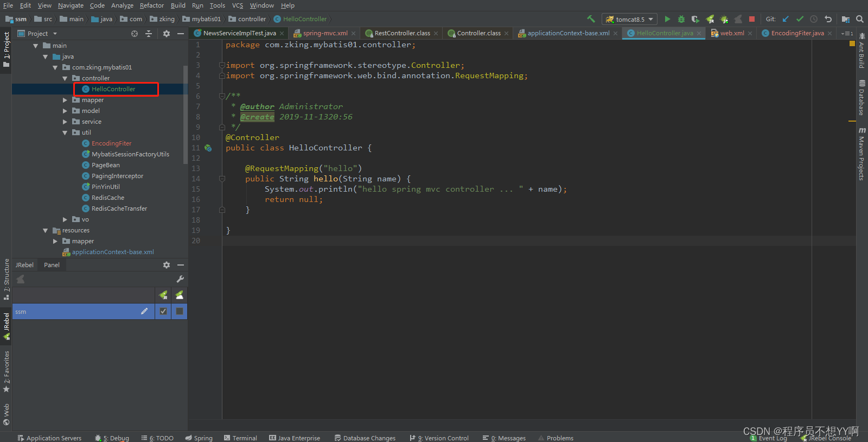Open Application Servers tool window
This screenshot has width=868, height=442.
49,438
